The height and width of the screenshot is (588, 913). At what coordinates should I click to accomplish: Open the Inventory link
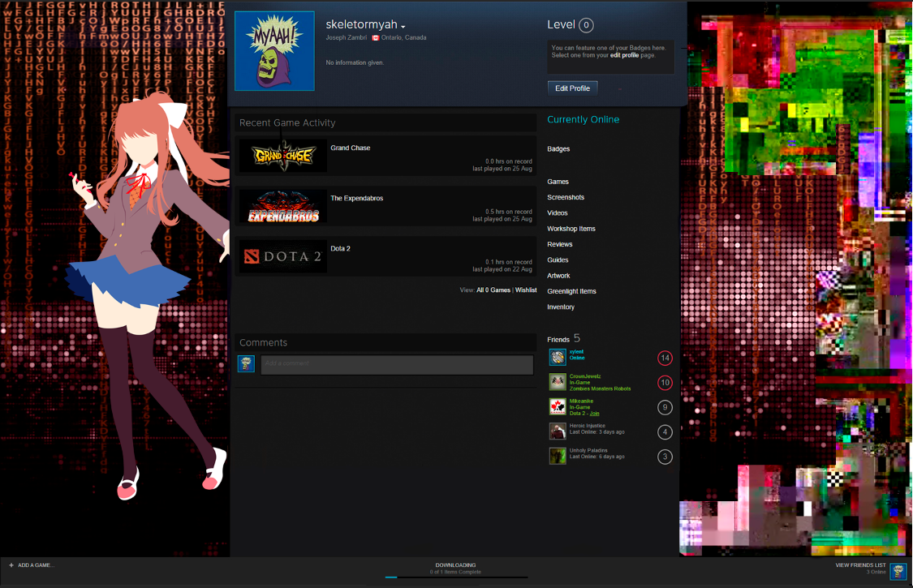[561, 307]
